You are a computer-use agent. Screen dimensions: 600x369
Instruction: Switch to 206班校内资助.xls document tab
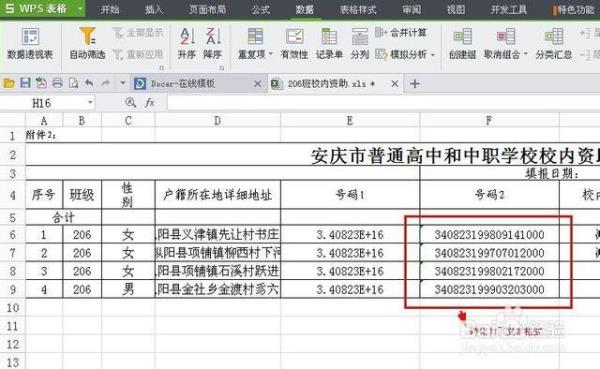(x=335, y=83)
